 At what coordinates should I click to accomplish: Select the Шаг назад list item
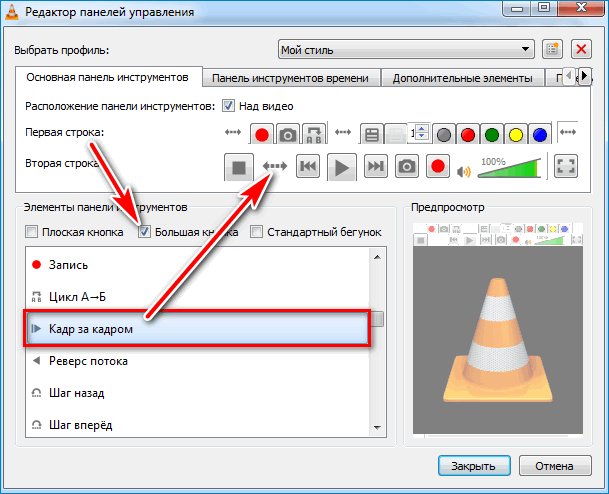click(x=198, y=393)
